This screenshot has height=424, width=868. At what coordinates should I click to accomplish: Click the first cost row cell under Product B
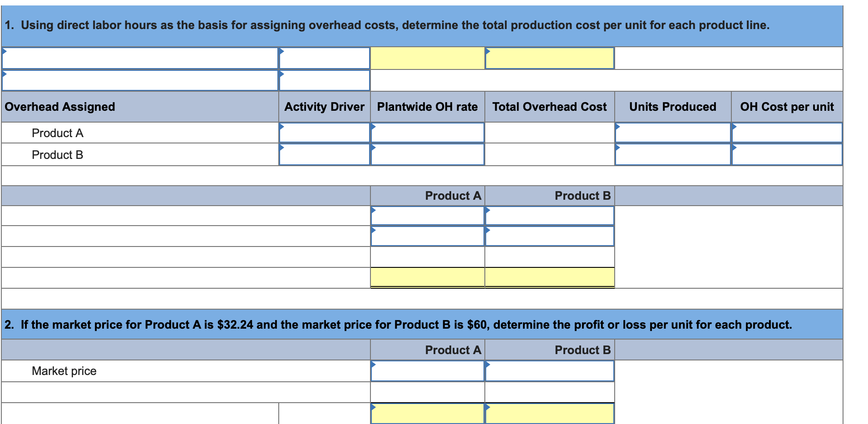[550, 216]
